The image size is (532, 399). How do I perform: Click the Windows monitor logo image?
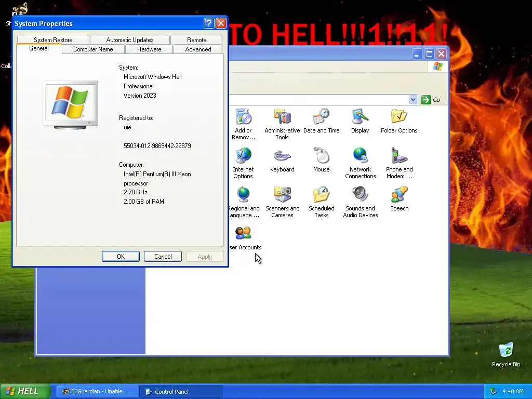click(71, 104)
